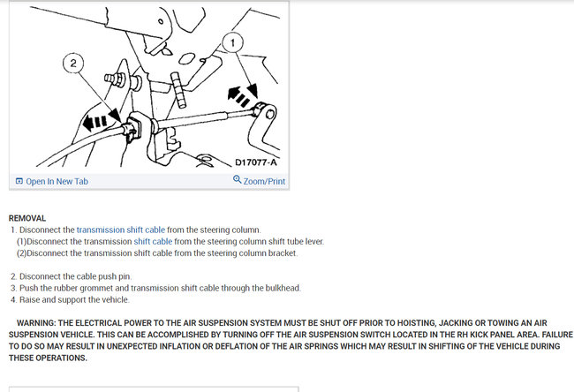Click the diagram code D17077-A label

255,162
